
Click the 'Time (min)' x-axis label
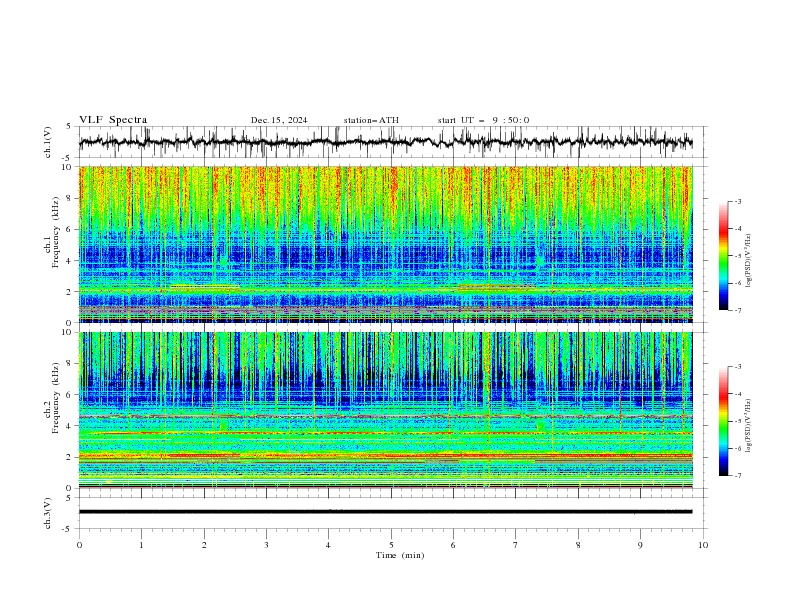pos(400,555)
